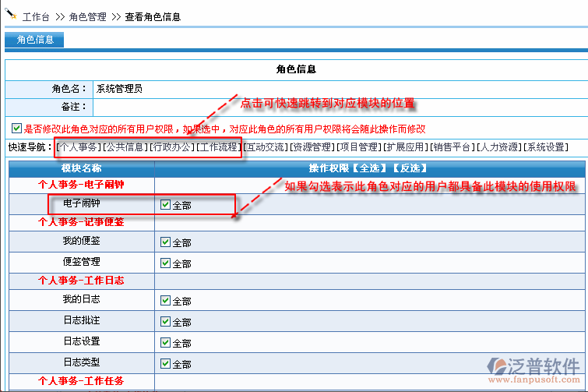Jump to 个人事务 in quick navigation

coord(78,147)
